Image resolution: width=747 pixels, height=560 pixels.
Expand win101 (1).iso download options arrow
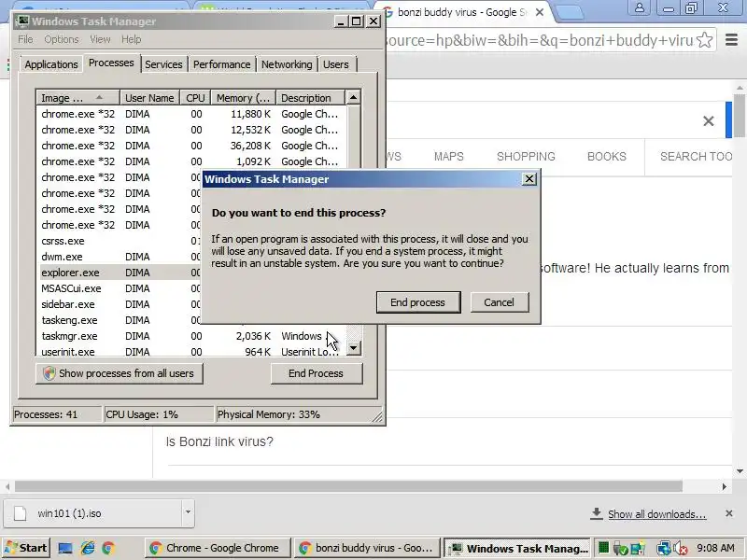188,512
